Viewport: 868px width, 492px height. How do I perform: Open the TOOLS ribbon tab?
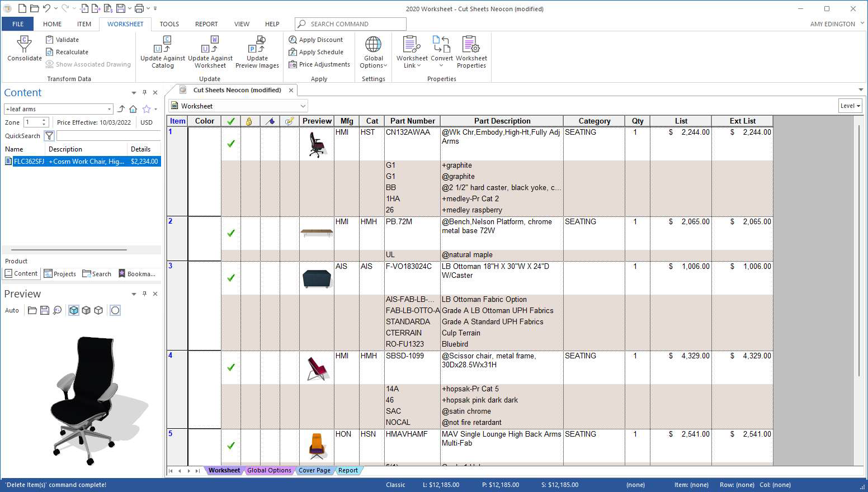[x=169, y=24]
